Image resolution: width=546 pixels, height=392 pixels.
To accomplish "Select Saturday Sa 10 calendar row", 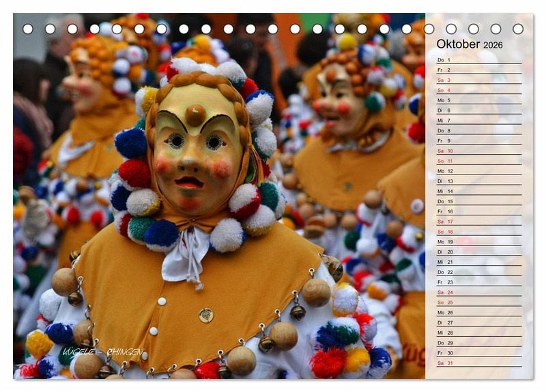I will coord(478,151).
